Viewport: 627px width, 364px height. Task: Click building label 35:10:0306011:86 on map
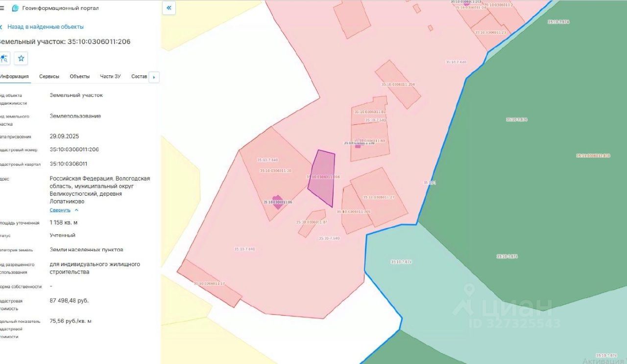[x=277, y=202]
